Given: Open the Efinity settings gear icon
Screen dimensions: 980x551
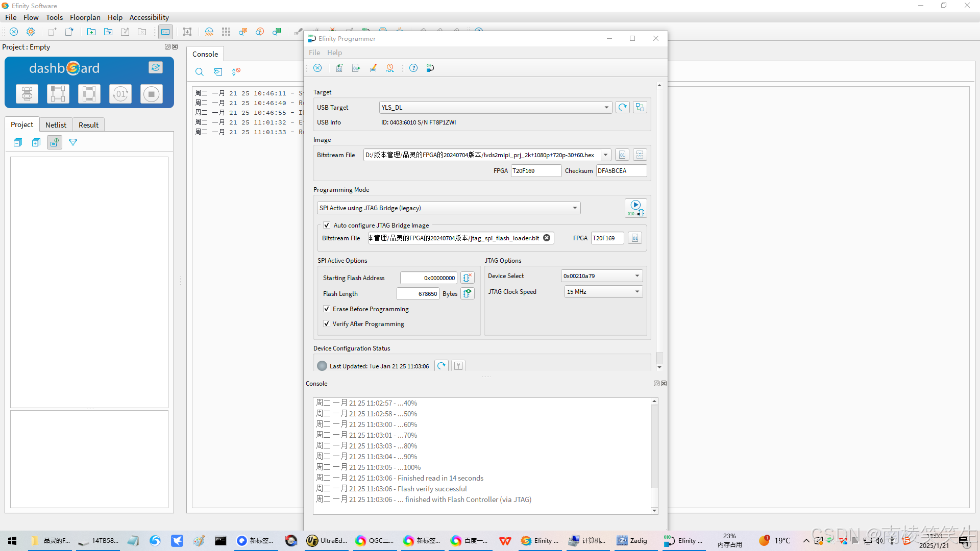Looking at the screenshot, I should tap(31, 32).
